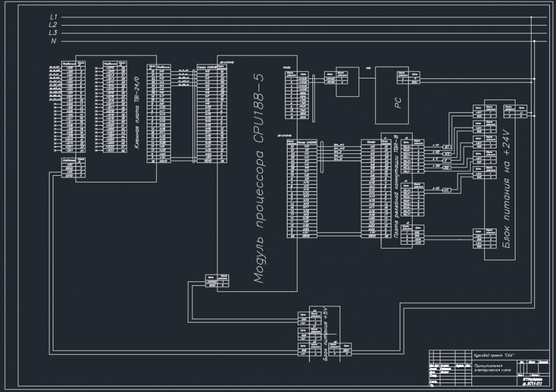Click the 'Плата релейной коммутации TBR-8' title
556x392 pixels.
[396, 186]
